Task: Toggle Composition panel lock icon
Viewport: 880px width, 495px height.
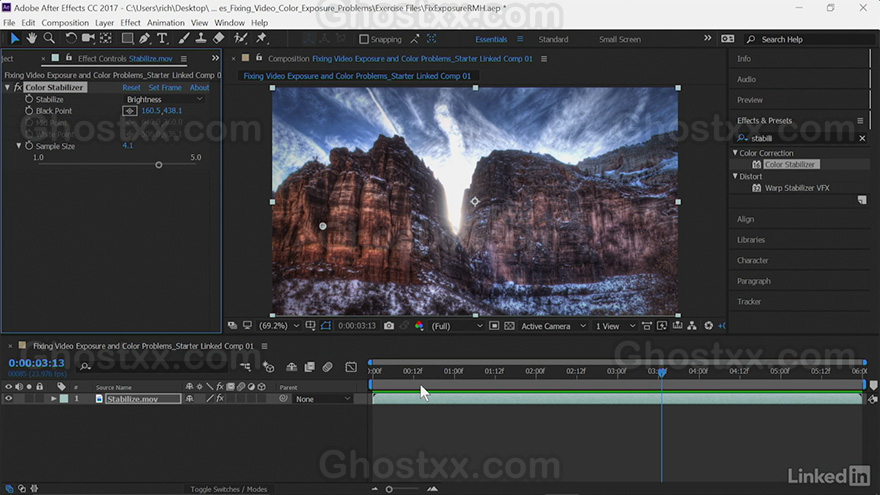Action: 259,58
